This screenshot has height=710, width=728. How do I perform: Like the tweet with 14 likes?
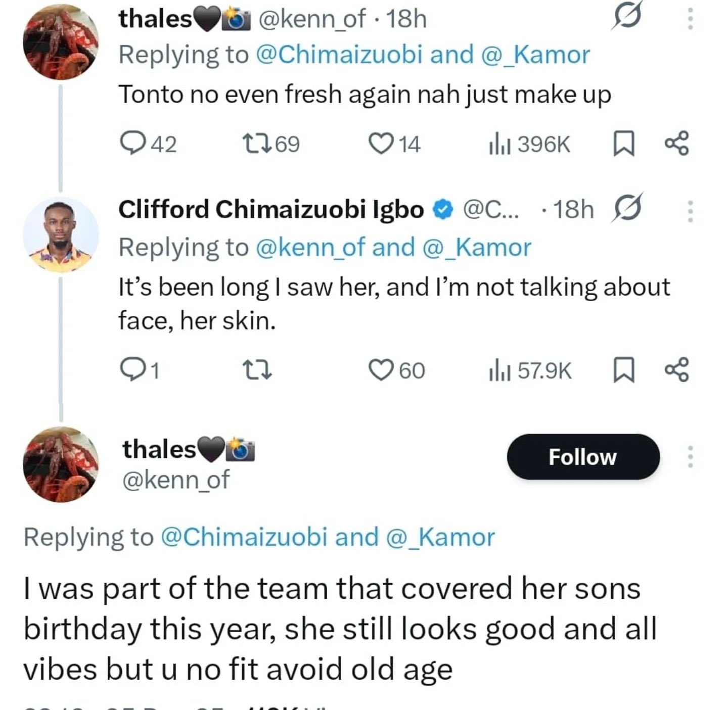point(380,144)
